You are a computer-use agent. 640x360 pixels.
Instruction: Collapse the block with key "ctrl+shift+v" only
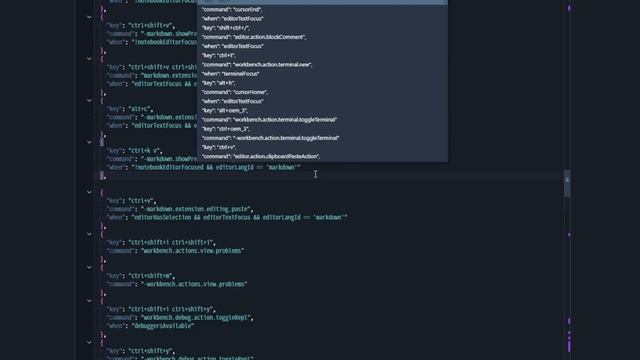tap(89, 17)
